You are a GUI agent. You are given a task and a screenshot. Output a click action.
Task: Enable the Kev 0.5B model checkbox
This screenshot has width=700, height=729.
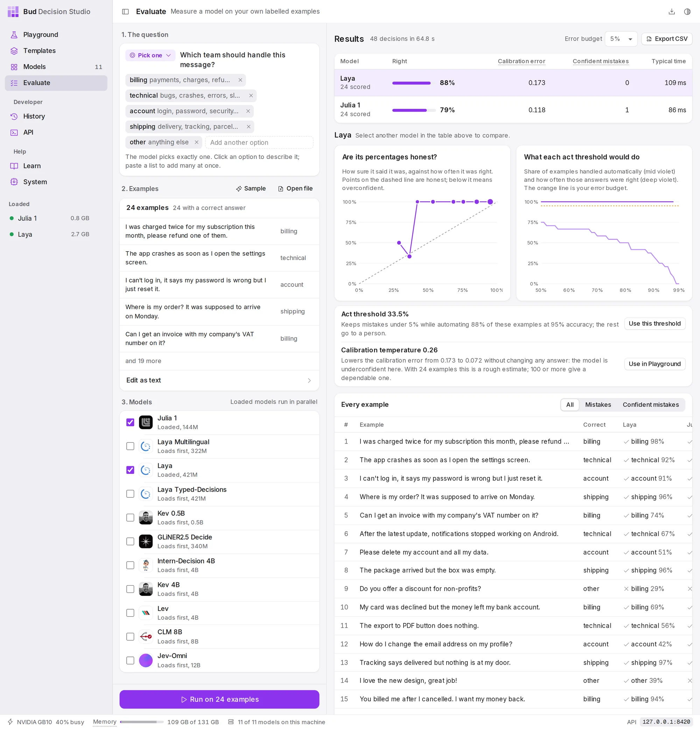click(x=130, y=517)
